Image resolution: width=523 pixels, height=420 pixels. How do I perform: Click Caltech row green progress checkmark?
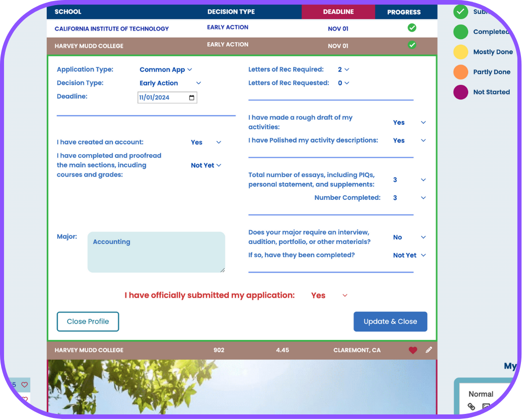(412, 28)
